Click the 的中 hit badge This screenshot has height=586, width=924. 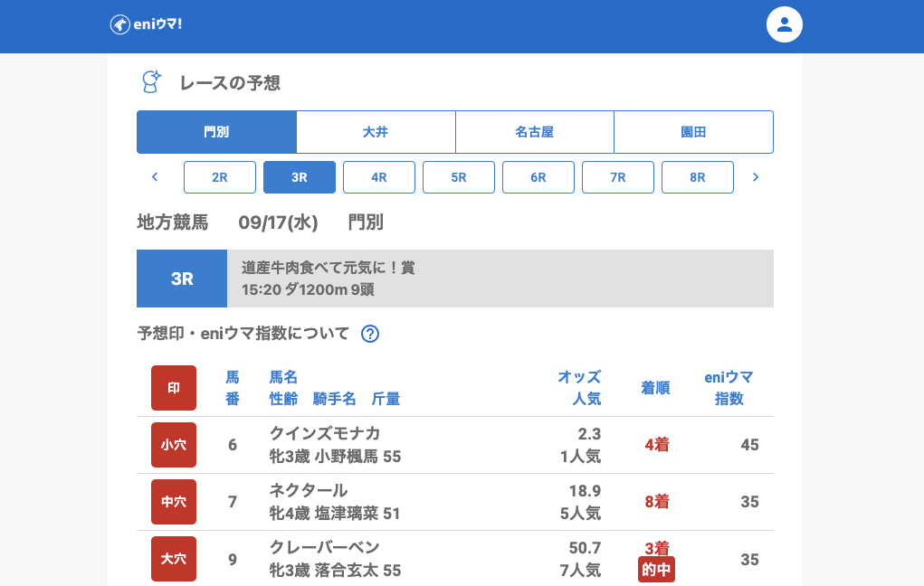656,570
